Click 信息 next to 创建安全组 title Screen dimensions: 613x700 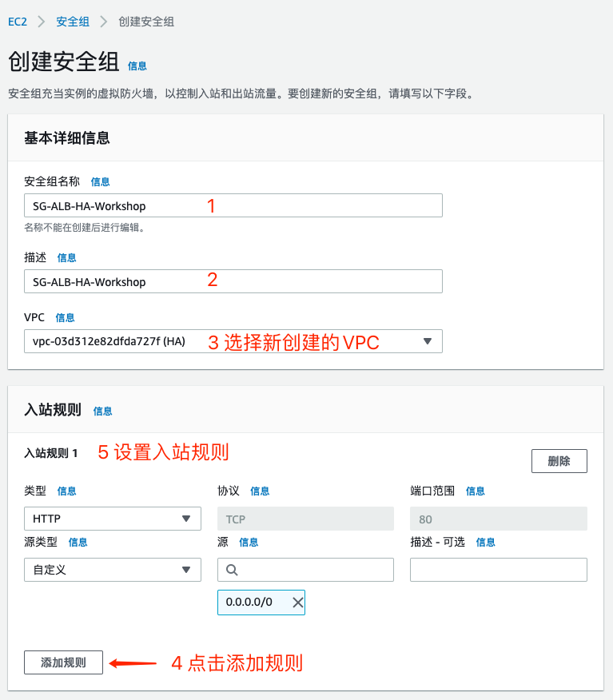136,66
